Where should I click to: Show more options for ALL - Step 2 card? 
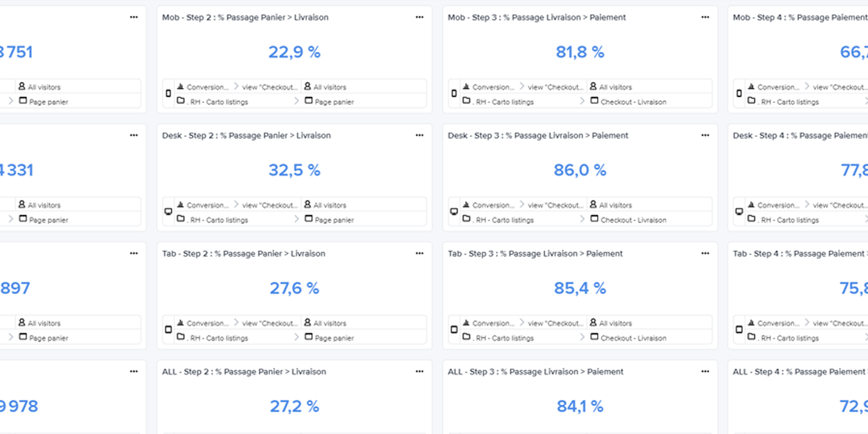coord(420,372)
